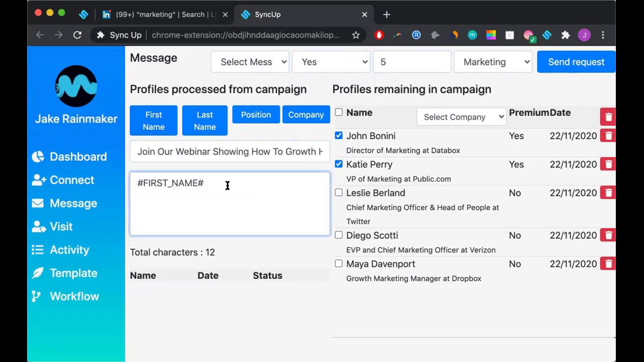
Task: Open the Visit sidebar icon
Action: pyautogui.click(x=38, y=227)
